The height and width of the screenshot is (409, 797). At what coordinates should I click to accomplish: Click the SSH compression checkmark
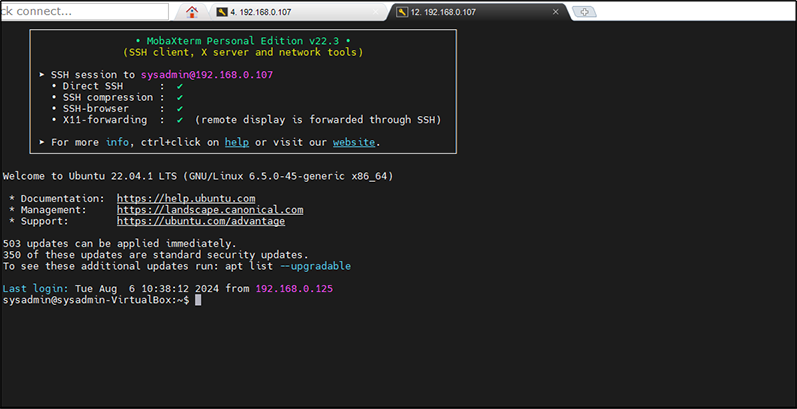(180, 97)
